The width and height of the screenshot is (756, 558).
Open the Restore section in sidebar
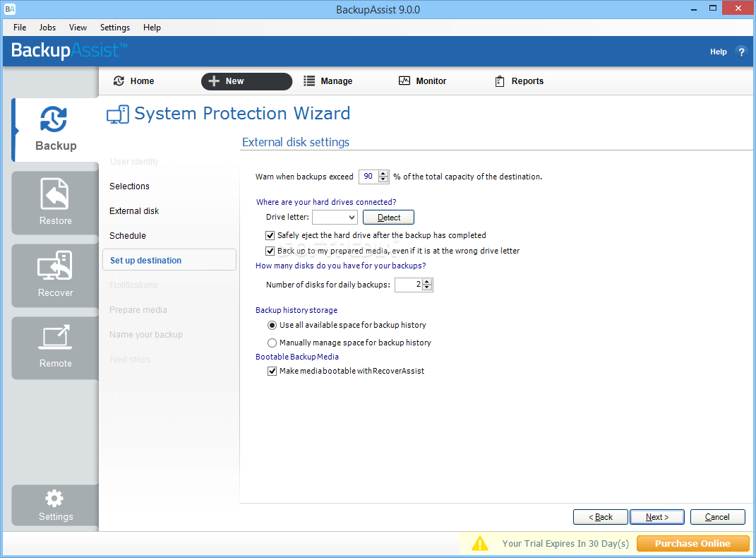56,203
